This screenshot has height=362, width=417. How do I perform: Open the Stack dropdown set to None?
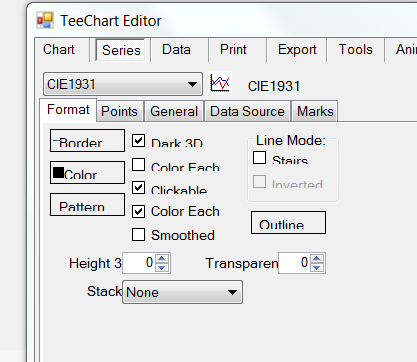[182, 292]
